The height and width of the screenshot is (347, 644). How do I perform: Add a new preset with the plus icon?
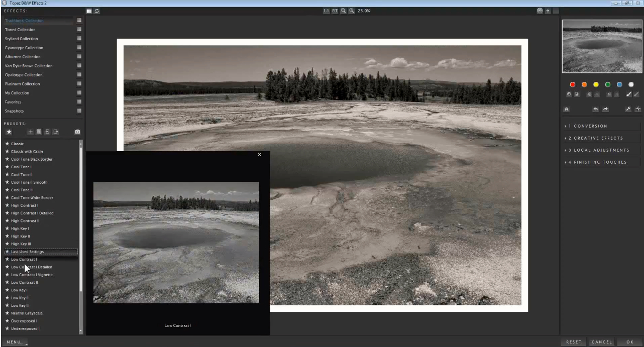[x=30, y=132]
